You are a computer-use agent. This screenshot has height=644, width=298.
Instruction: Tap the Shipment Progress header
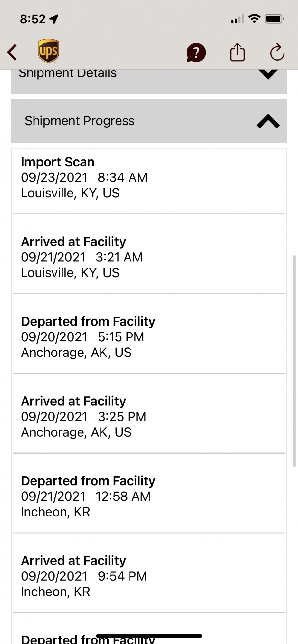(x=80, y=121)
